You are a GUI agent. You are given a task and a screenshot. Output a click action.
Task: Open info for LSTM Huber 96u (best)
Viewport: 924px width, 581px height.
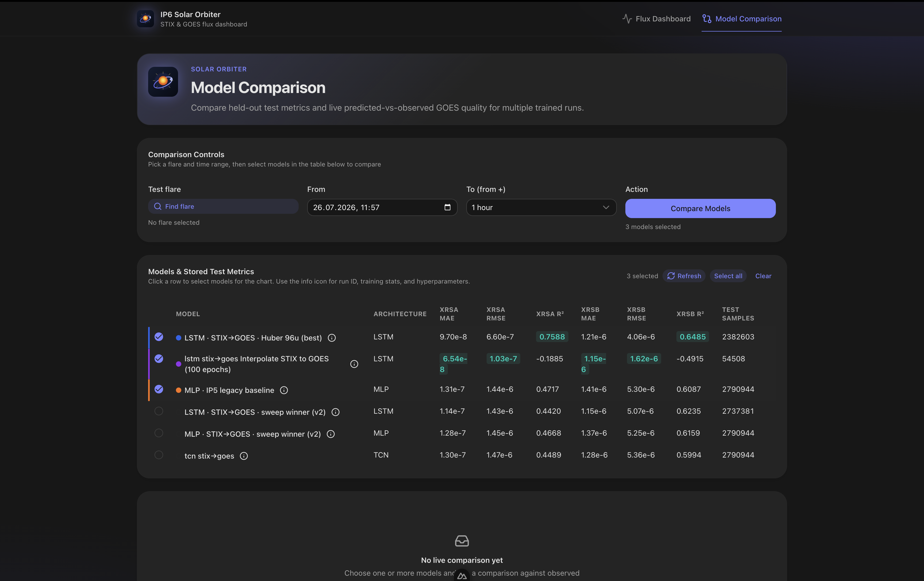click(332, 338)
